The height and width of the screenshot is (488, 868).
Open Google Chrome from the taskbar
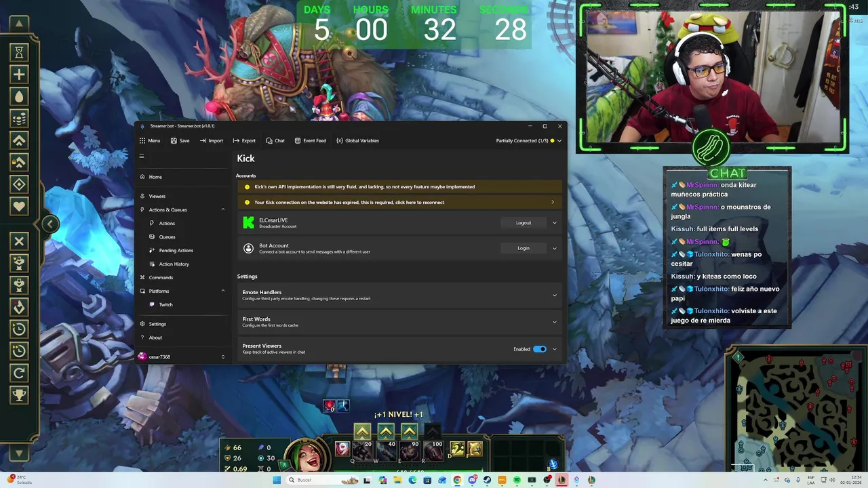tap(458, 480)
